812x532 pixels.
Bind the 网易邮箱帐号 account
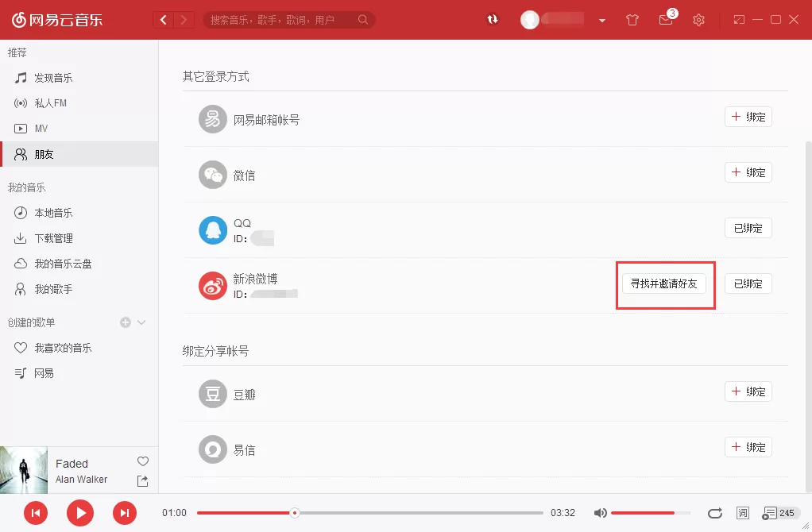pos(748,117)
